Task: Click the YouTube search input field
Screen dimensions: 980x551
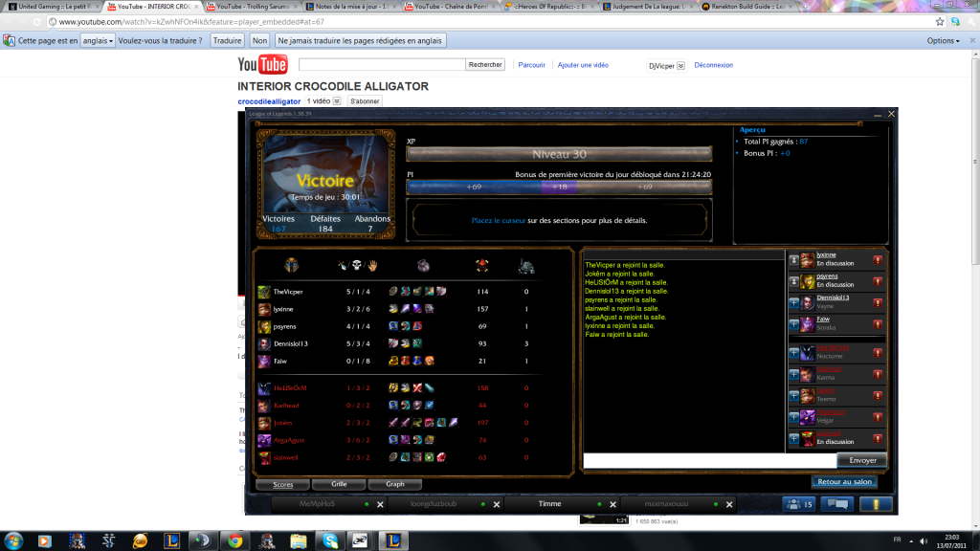Action: tap(382, 64)
